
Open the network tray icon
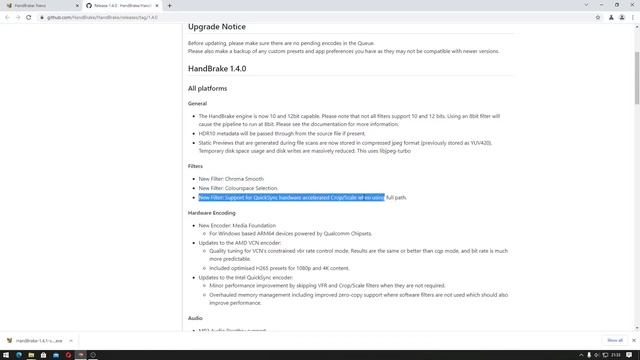pyautogui.click(x=605, y=355)
